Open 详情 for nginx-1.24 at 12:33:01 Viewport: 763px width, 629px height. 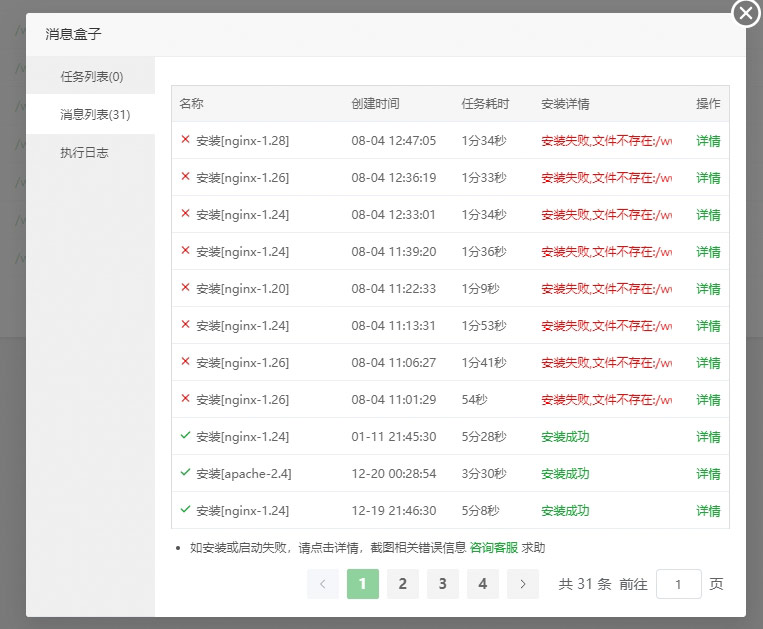708,215
